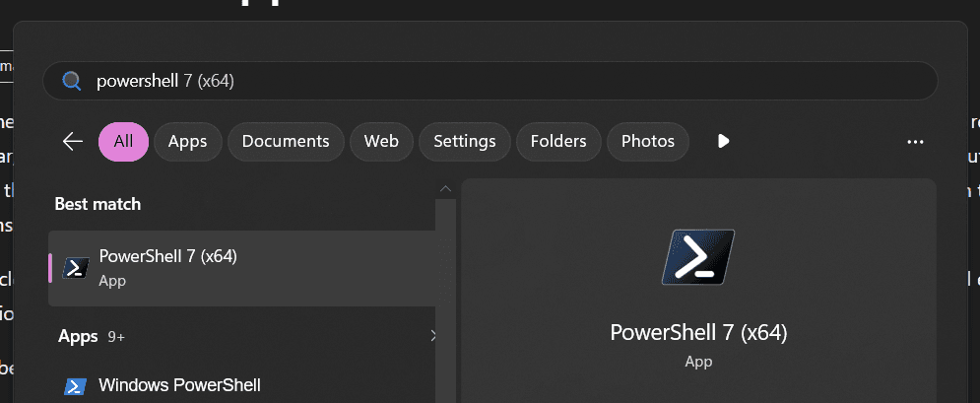980x403 pixels.
Task: Click the results scrollbar up arrow
Action: (445, 188)
